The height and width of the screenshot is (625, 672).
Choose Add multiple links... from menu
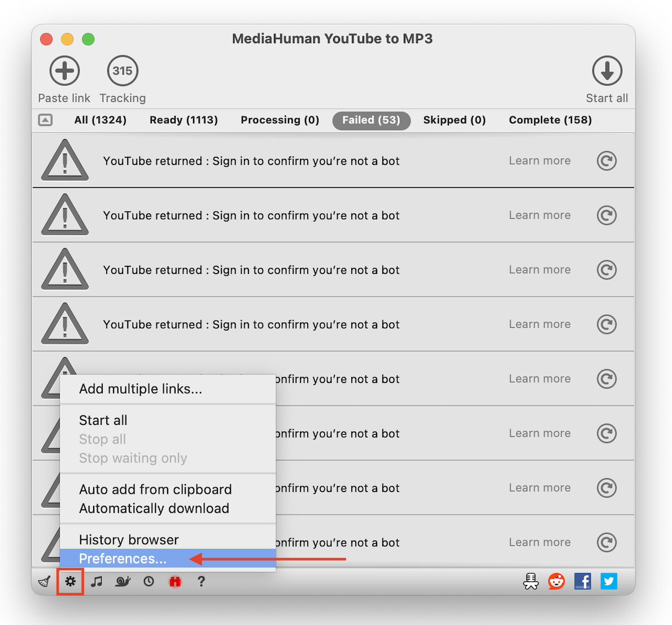(x=168, y=389)
